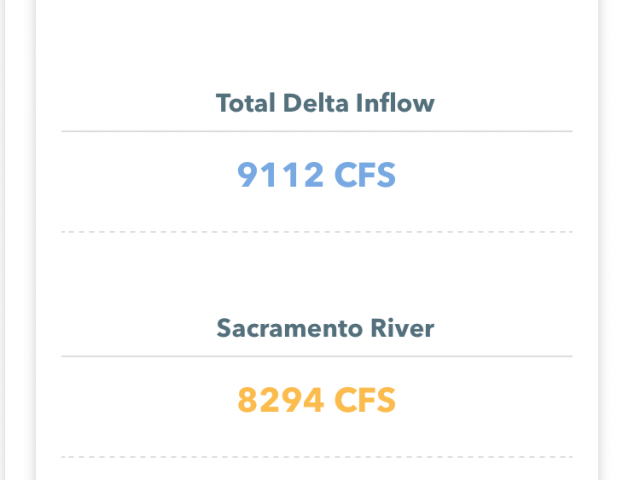Click the Total Delta Inflow heading
Image resolution: width=640 pixels, height=480 pixels.
(x=325, y=103)
